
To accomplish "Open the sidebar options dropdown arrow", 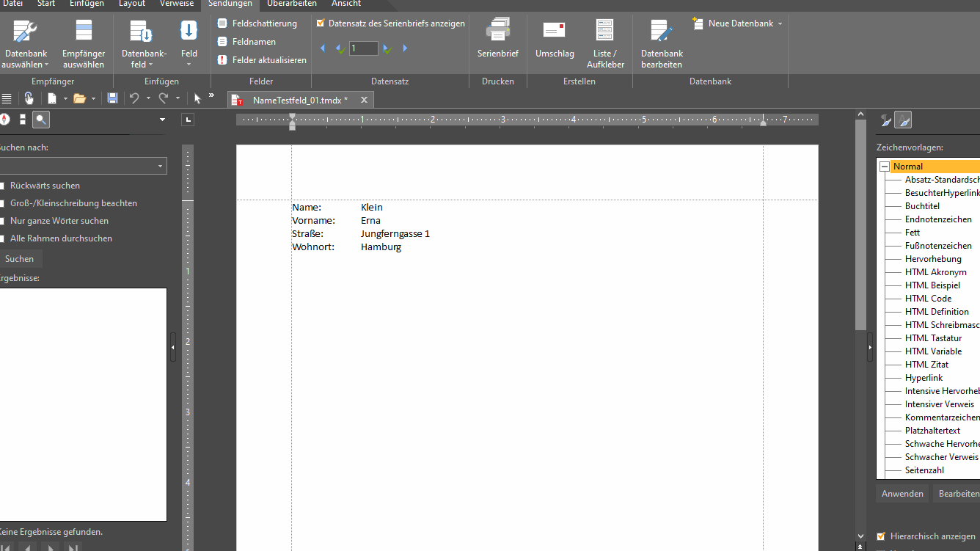I will pyautogui.click(x=162, y=120).
